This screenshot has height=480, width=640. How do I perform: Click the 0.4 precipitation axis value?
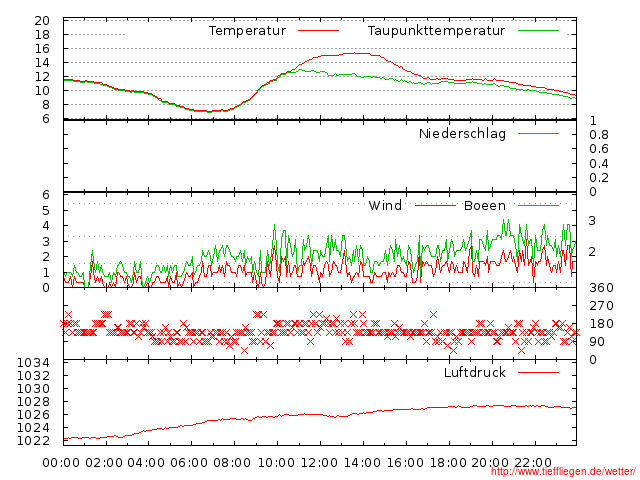coord(599,164)
